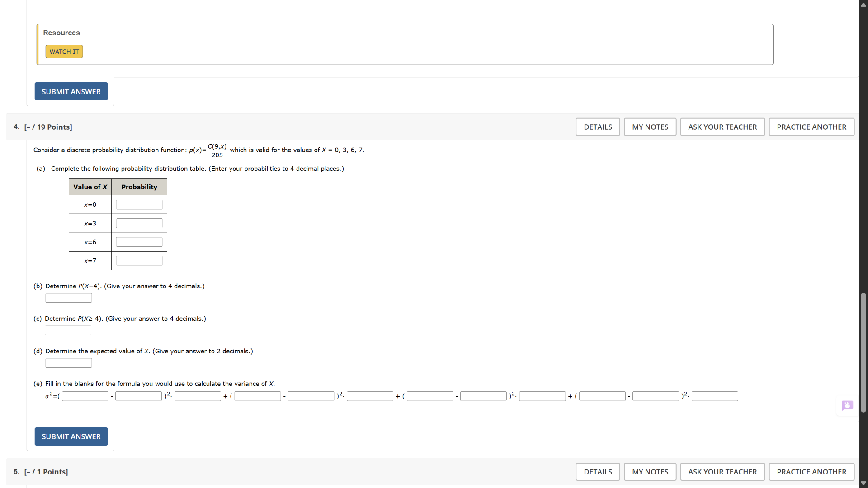
Task: Click the expected value answer field
Action: (69, 363)
